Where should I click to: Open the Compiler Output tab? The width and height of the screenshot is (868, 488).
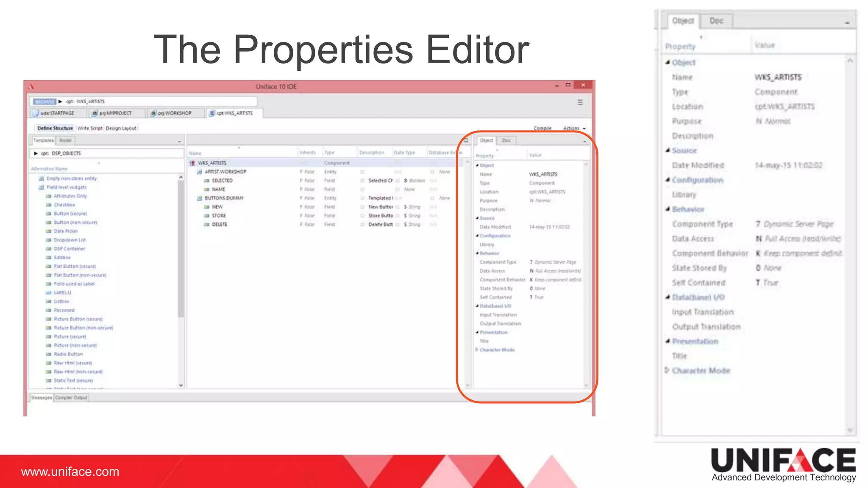[71, 397]
